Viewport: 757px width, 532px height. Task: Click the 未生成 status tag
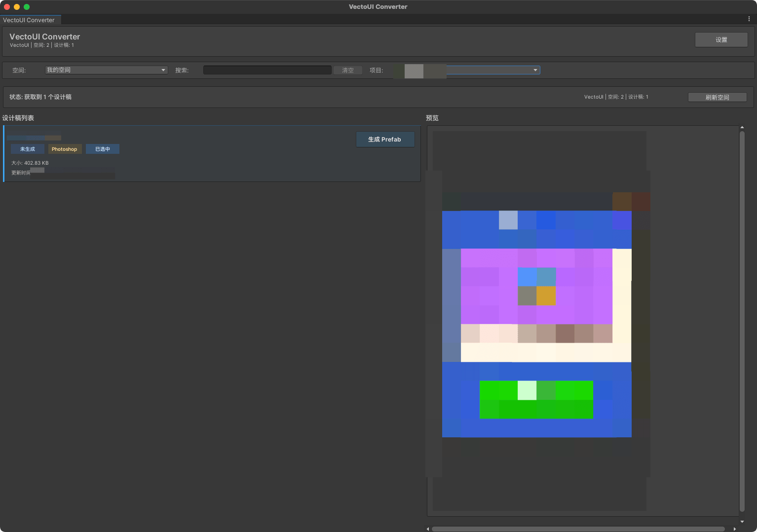28,149
